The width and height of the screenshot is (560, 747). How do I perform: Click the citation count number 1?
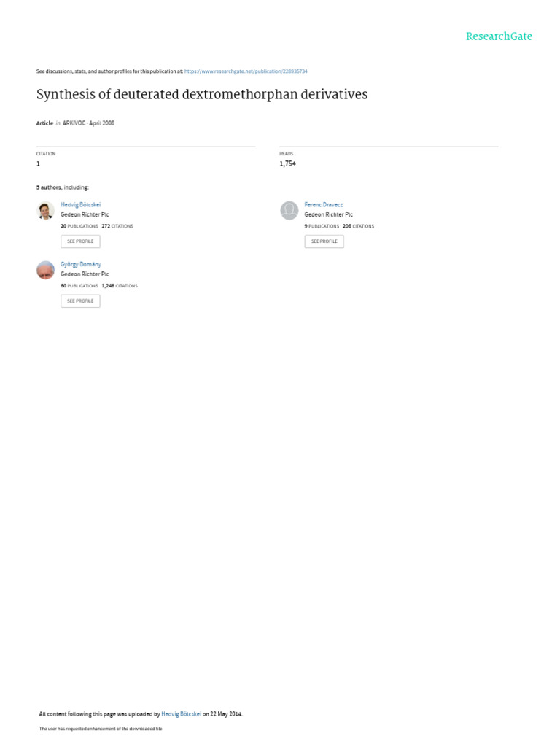click(x=38, y=164)
